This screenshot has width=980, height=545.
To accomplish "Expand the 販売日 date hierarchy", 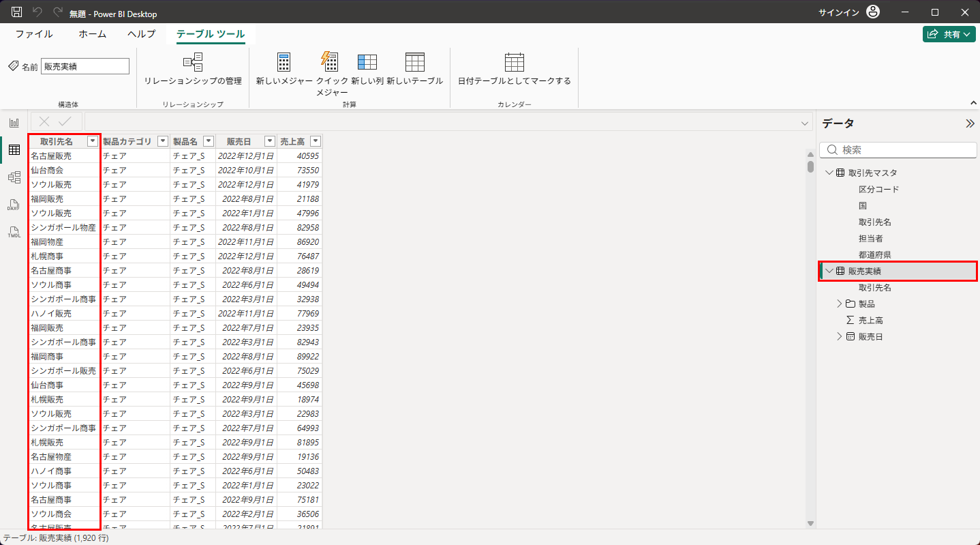I will click(840, 337).
